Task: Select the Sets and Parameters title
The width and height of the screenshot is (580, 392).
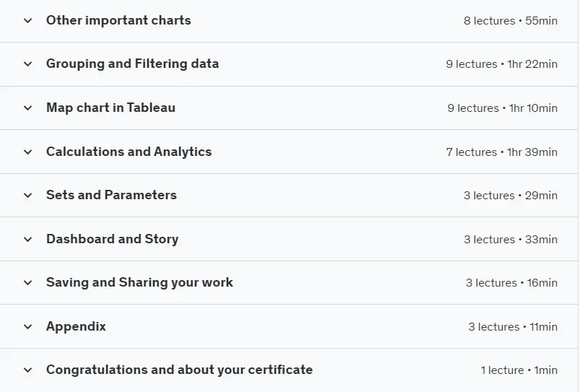Action: tap(111, 195)
